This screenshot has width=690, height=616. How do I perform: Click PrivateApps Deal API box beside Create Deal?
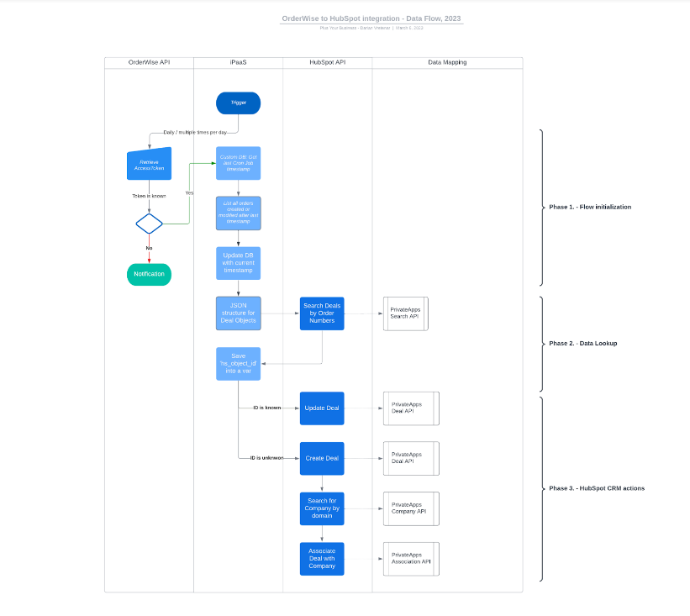tap(411, 459)
